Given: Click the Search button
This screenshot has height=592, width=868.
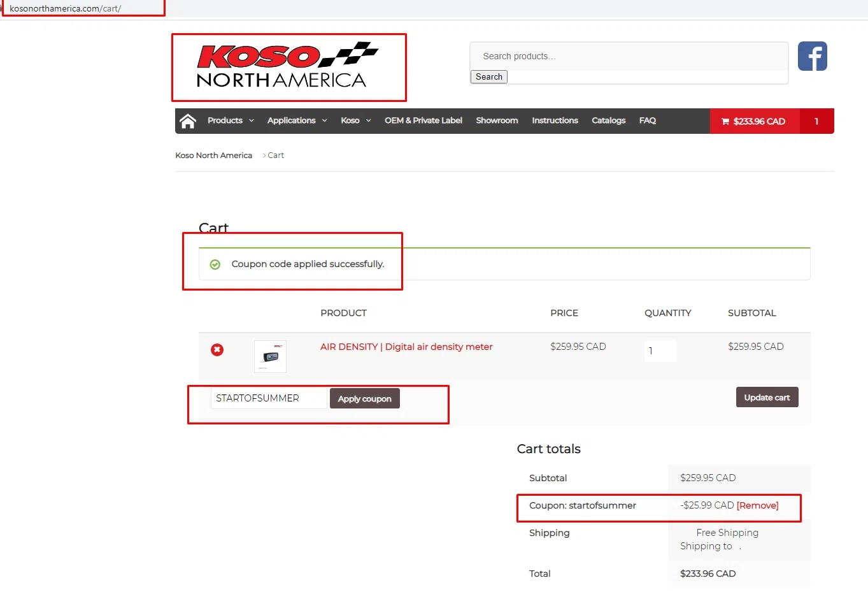Looking at the screenshot, I should click(x=489, y=76).
